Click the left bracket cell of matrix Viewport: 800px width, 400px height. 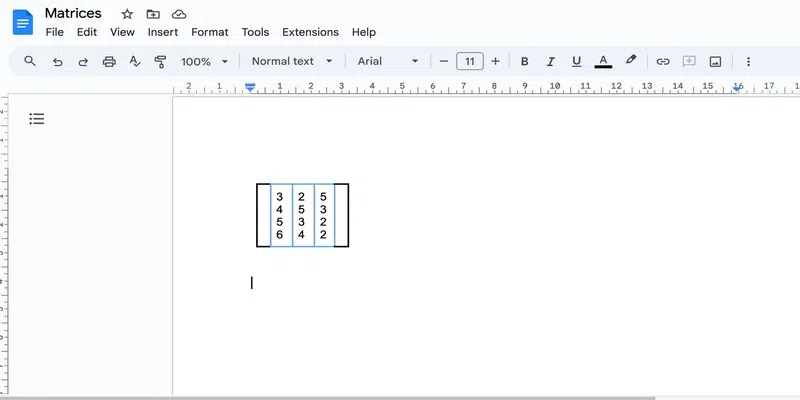(263, 215)
